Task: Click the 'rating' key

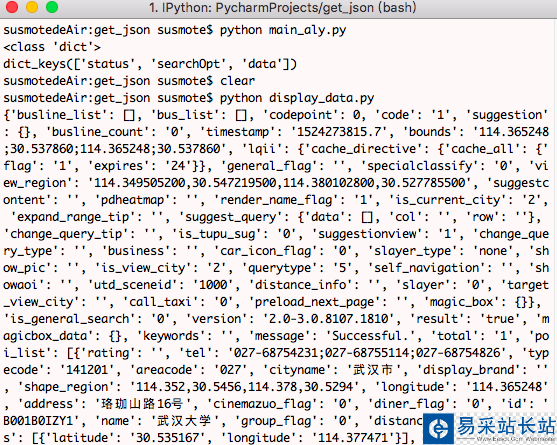Action: (108, 353)
